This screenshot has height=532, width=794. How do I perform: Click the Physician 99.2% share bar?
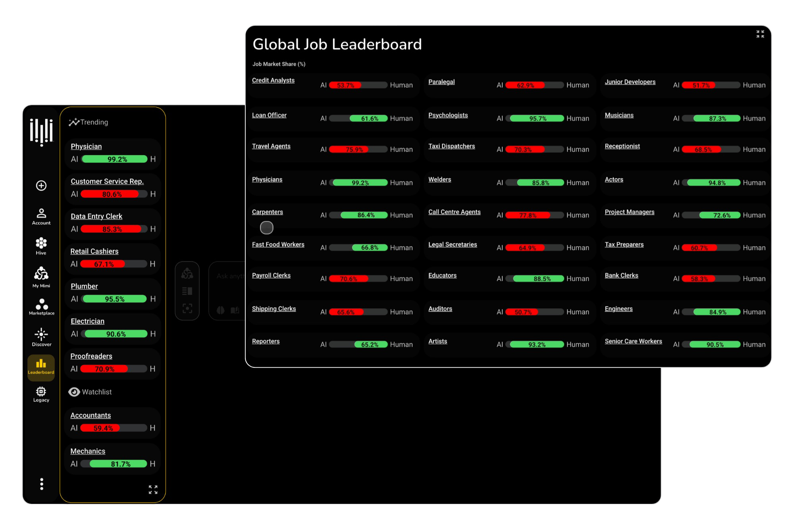point(115,159)
